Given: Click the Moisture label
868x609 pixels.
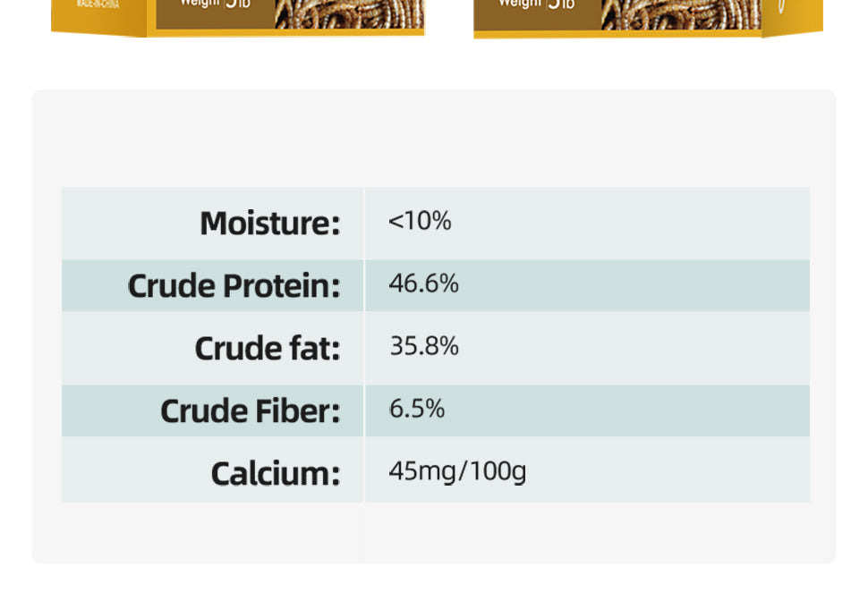Looking at the screenshot, I should 269,224.
